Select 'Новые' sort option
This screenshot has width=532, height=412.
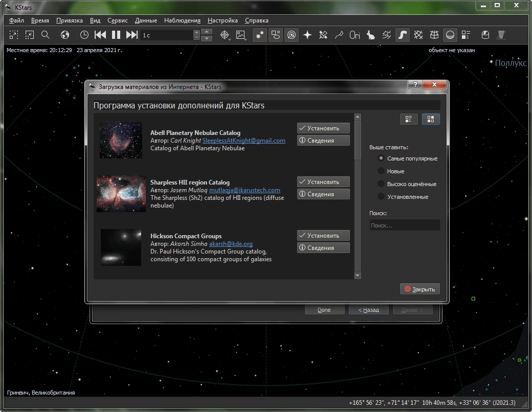[391, 171]
